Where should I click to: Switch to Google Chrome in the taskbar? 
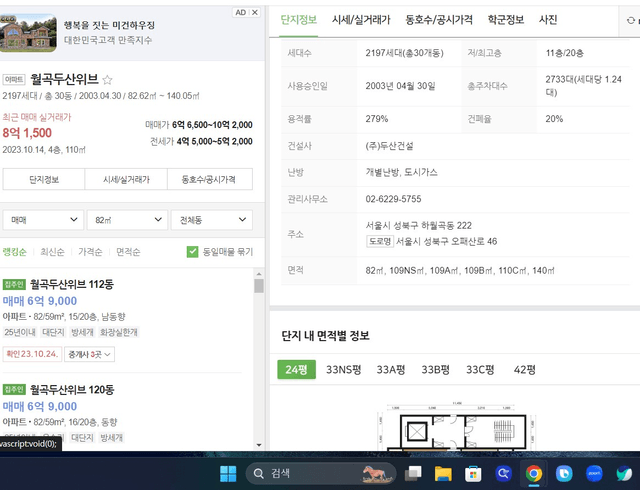(x=534, y=474)
